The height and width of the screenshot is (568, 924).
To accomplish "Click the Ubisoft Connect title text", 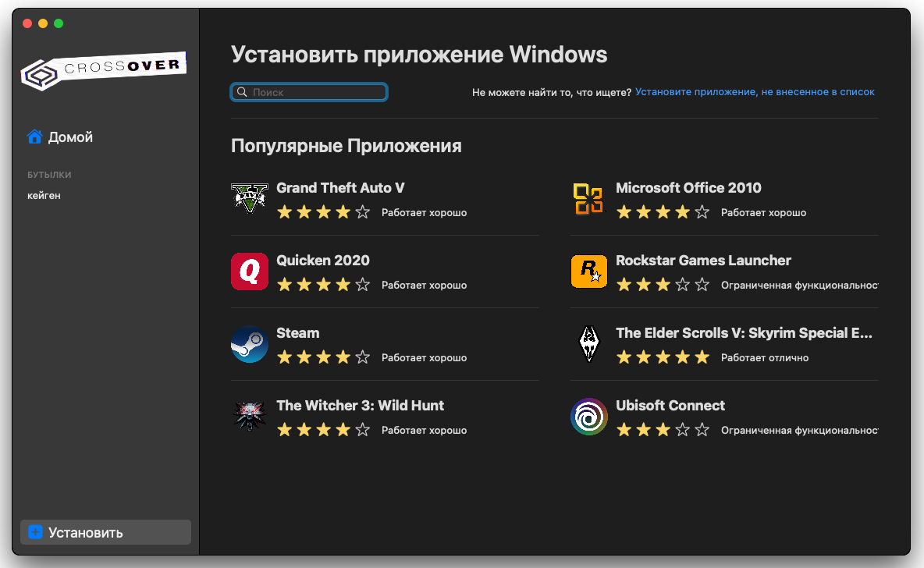I will click(x=670, y=406).
